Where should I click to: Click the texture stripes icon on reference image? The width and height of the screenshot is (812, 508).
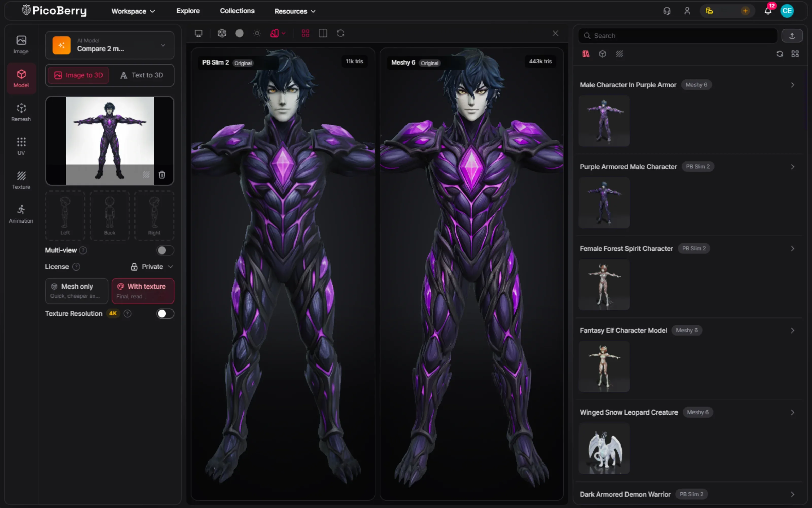point(146,175)
